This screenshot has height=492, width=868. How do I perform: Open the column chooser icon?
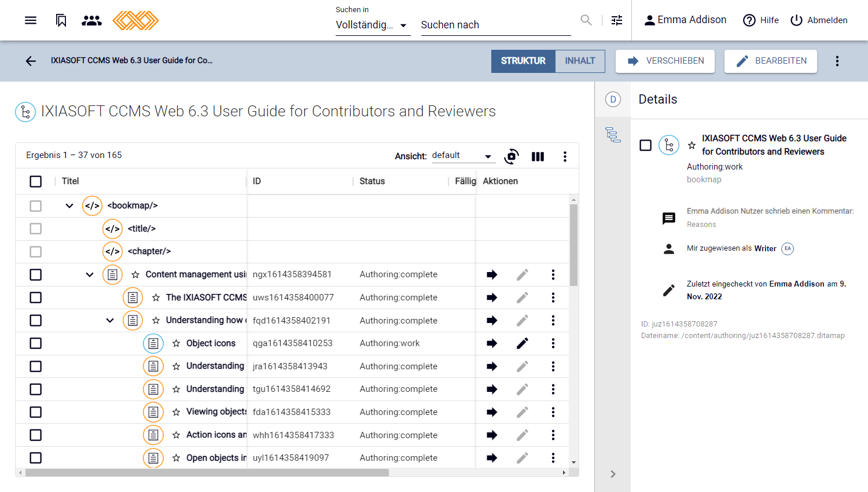pos(538,156)
